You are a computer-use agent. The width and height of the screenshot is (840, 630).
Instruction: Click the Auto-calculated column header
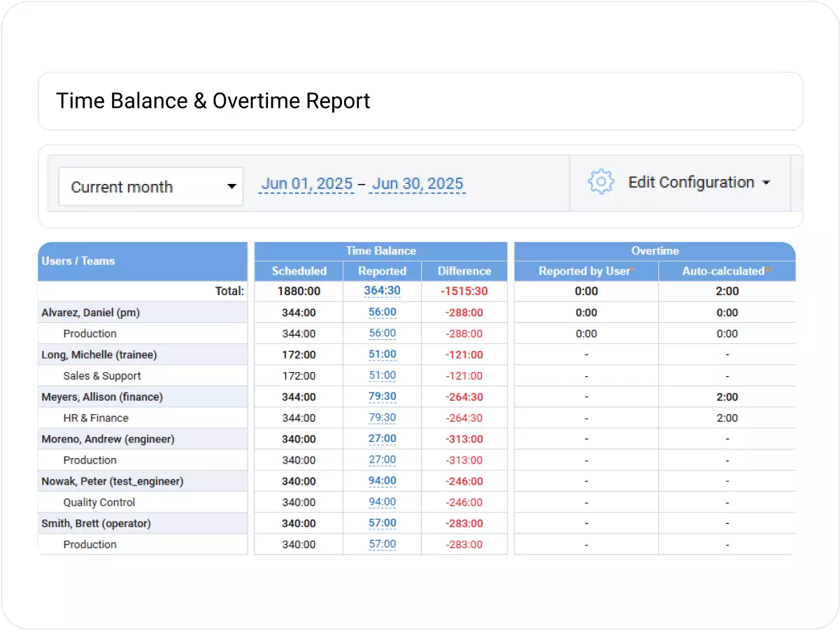[727, 271]
